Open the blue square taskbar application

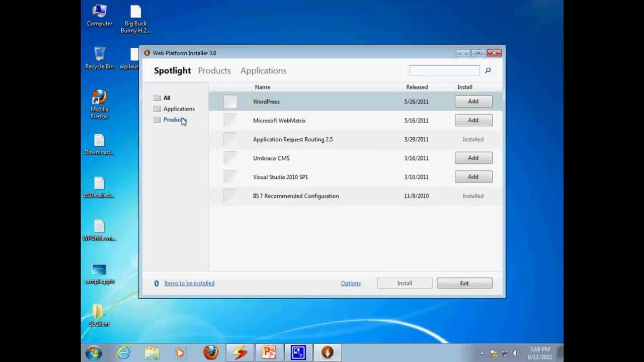click(x=298, y=352)
